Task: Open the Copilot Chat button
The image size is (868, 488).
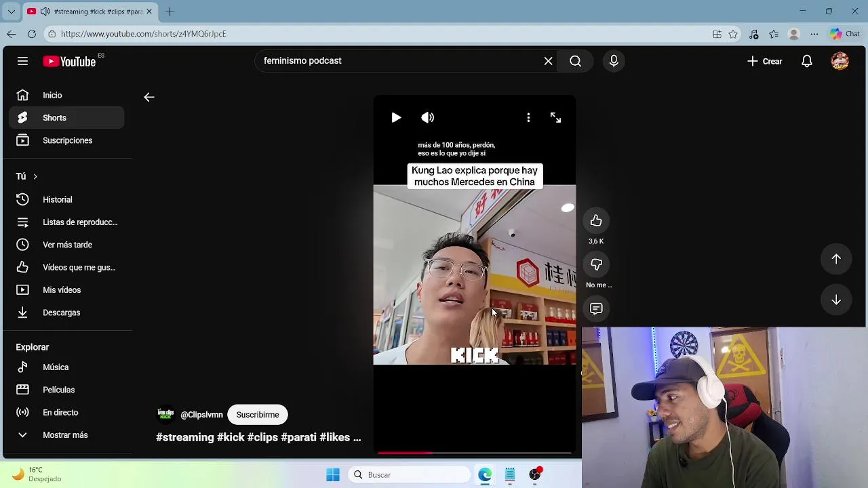Action: (x=845, y=34)
